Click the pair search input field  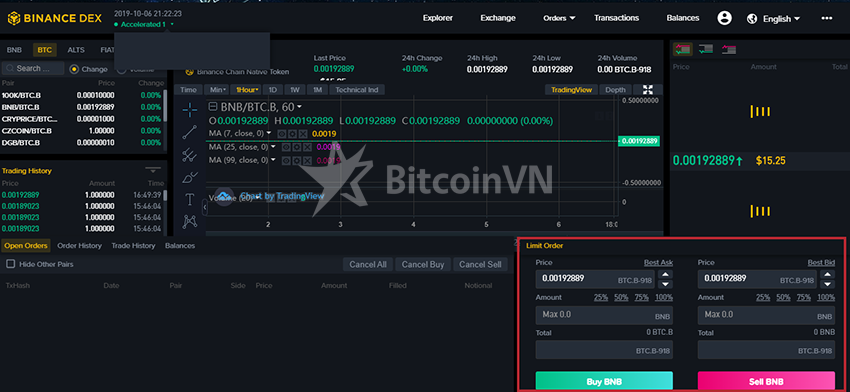point(33,68)
